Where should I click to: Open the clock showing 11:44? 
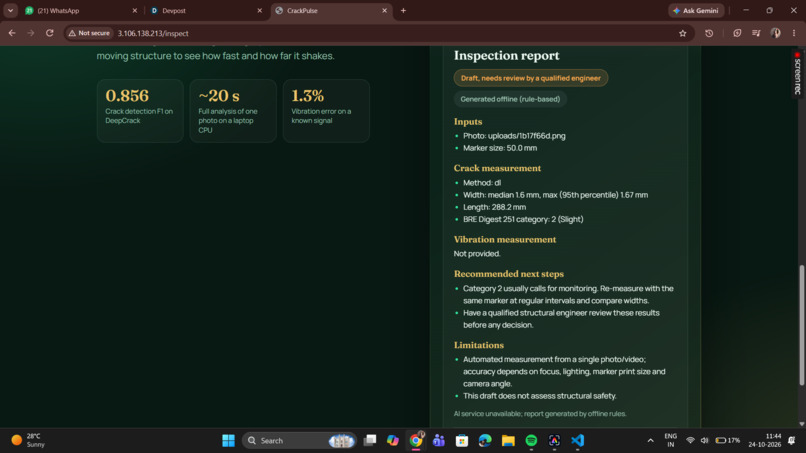click(765, 441)
